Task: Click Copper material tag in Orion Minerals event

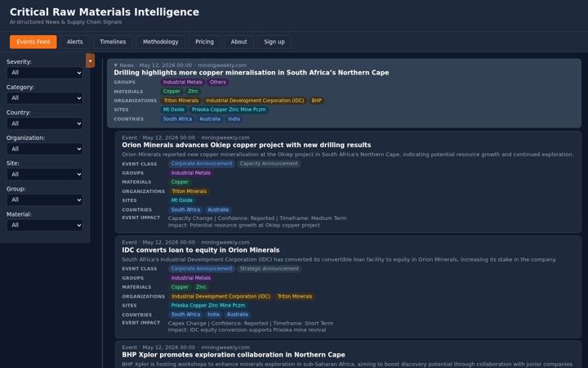Action: [x=180, y=182]
